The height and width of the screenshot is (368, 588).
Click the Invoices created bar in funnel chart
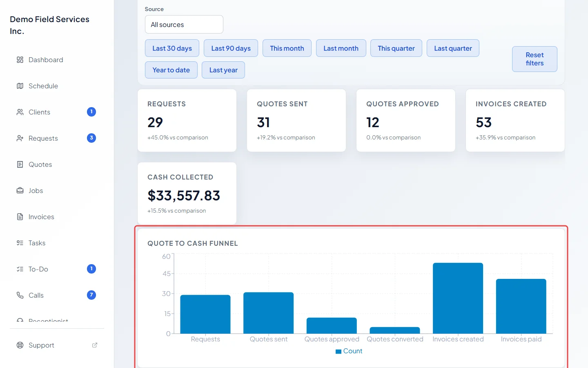click(458, 298)
